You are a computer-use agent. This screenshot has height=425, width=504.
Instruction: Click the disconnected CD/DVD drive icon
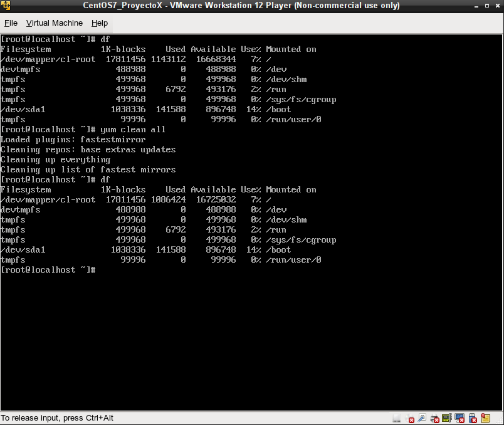[409, 418]
